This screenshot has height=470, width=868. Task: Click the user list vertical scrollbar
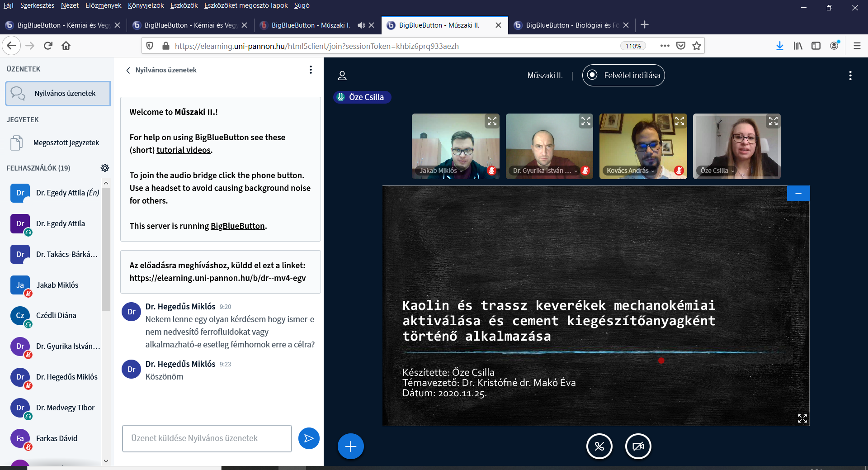pyautogui.click(x=106, y=249)
